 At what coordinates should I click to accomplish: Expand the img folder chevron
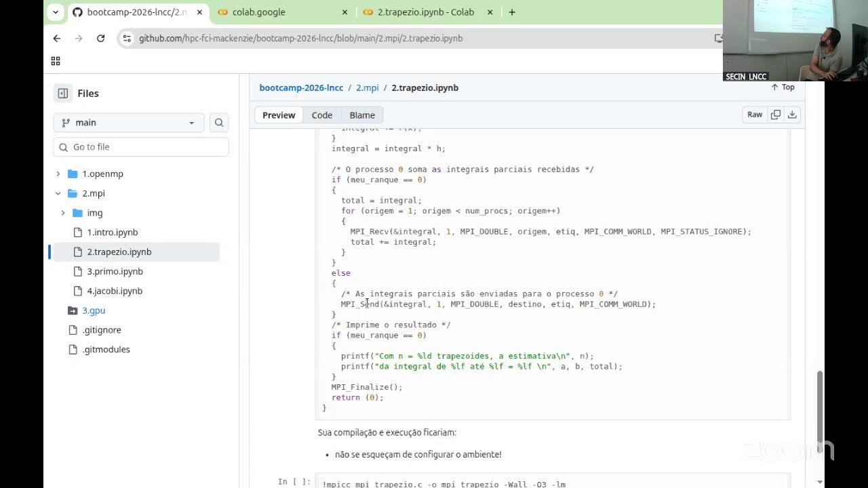tap(62, 213)
